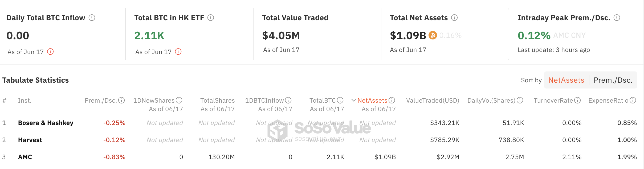Click info icon next to Intraday Peak Prem./Dsc.
The height and width of the screenshot is (169, 644).
tap(617, 18)
